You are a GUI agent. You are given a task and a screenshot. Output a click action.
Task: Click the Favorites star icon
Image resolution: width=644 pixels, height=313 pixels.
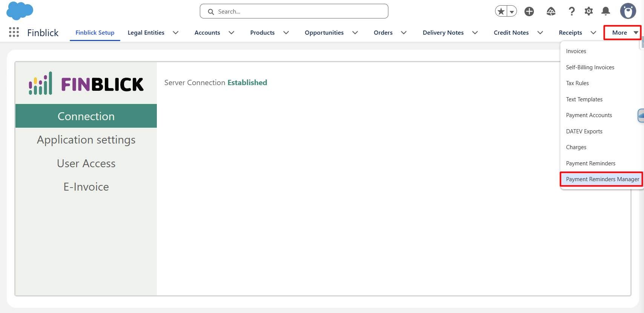pos(501,11)
